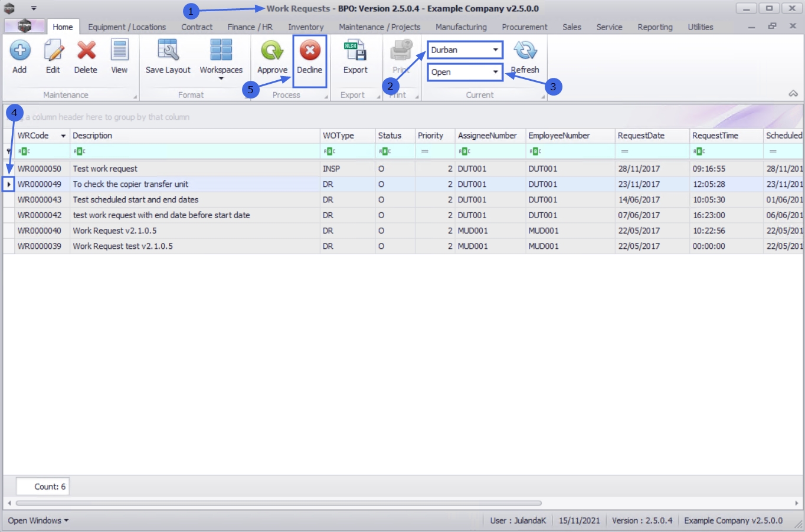The height and width of the screenshot is (532, 805).
Task: Click the Save Layout icon
Action: [x=168, y=50]
